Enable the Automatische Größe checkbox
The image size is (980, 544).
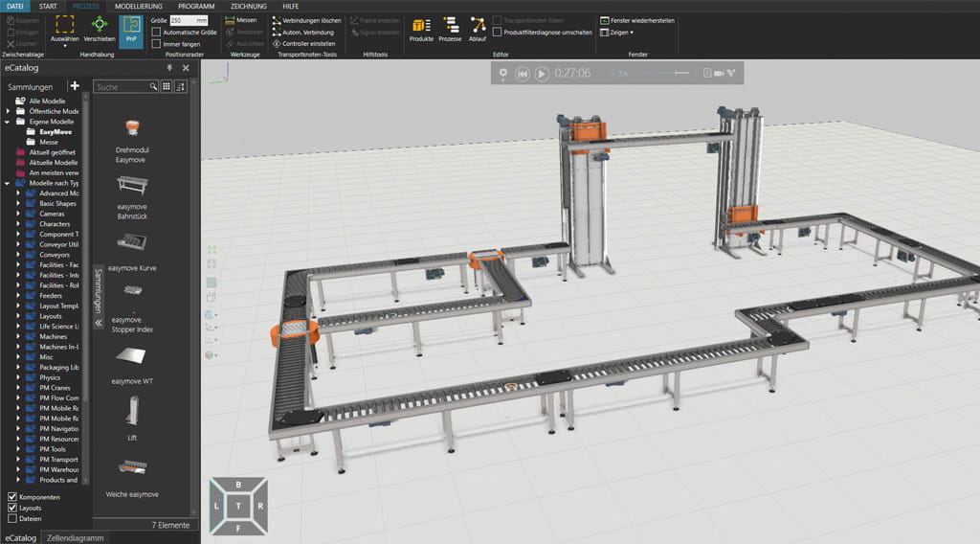coord(157,32)
